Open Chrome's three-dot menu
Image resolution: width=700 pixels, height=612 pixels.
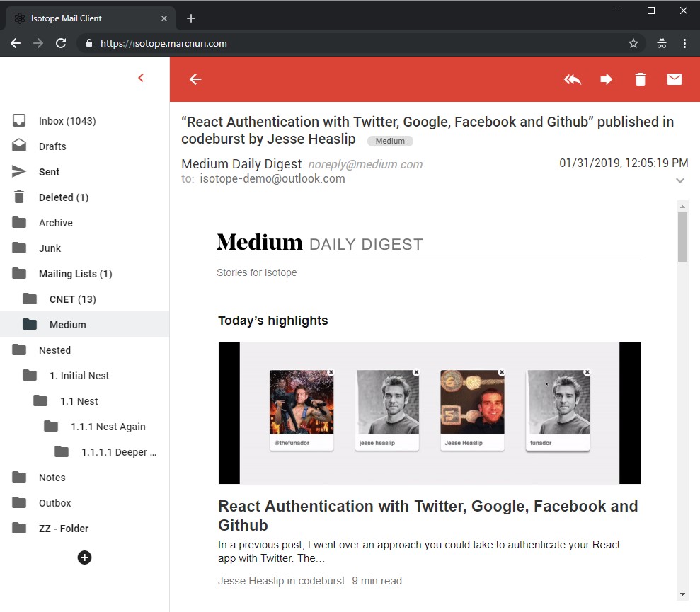(684, 43)
